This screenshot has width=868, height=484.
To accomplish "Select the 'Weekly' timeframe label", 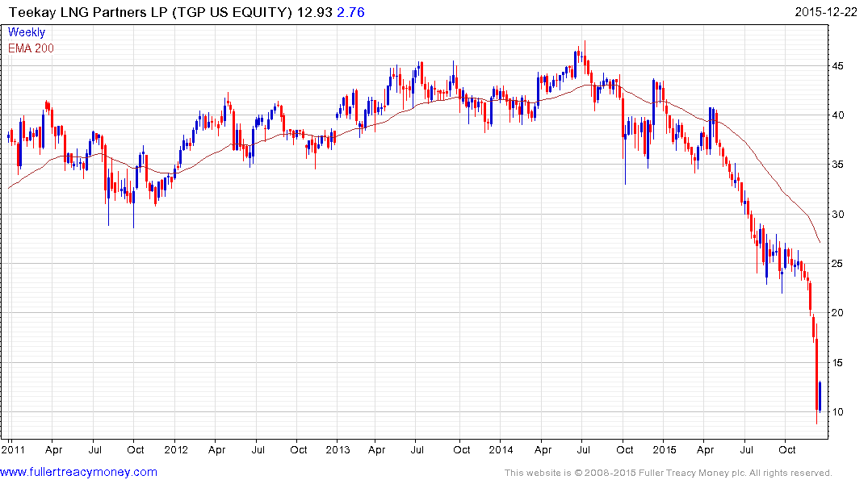I will click(27, 32).
